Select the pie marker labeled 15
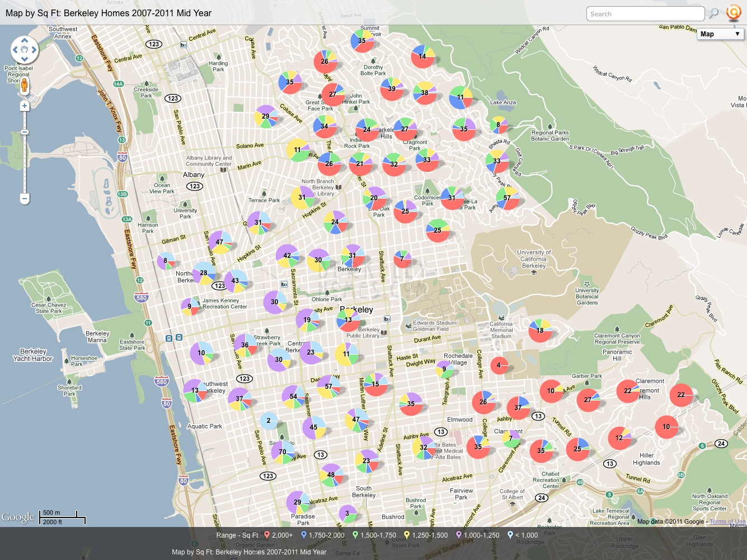This screenshot has height=560, width=747. click(376, 384)
